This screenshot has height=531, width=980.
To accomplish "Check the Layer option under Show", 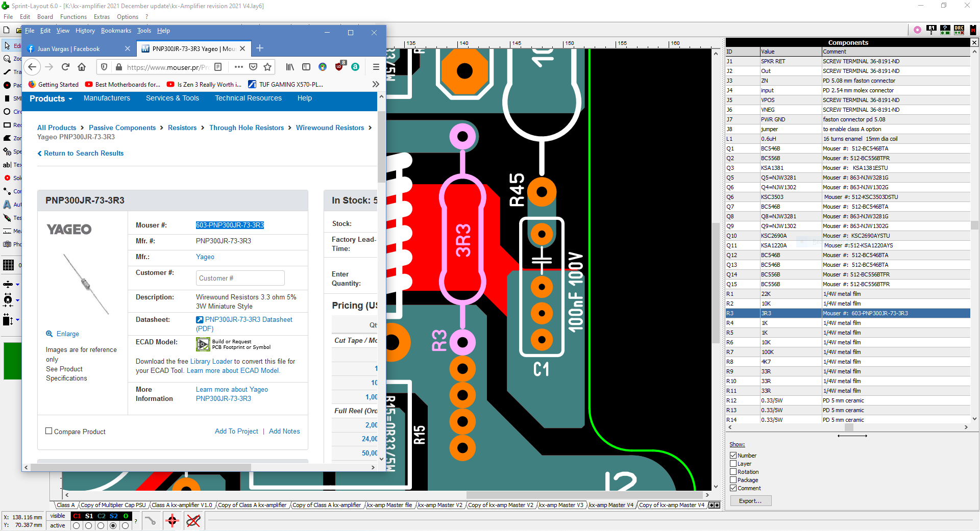I will pyautogui.click(x=733, y=464).
